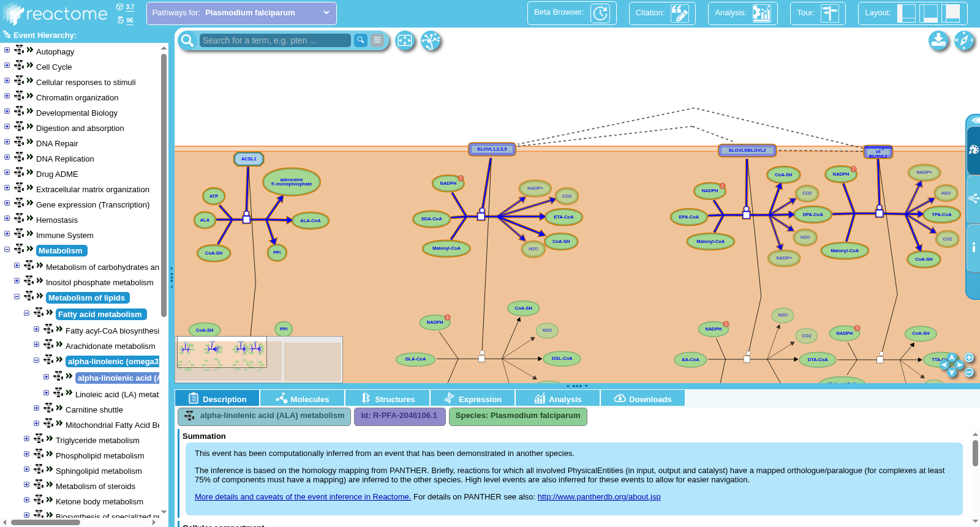Click the hierarchy vertical scrollbar
Viewport: 980px width, 527px height.
tap(164, 185)
